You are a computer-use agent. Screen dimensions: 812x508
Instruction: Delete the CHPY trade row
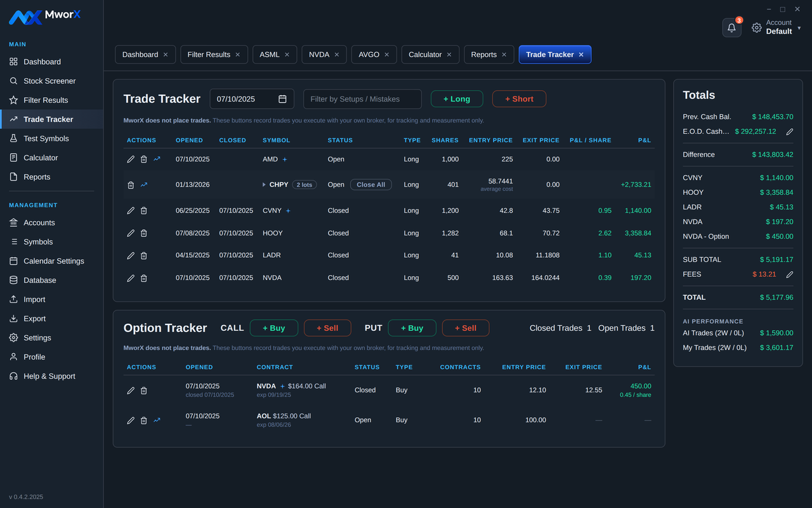click(x=131, y=185)
